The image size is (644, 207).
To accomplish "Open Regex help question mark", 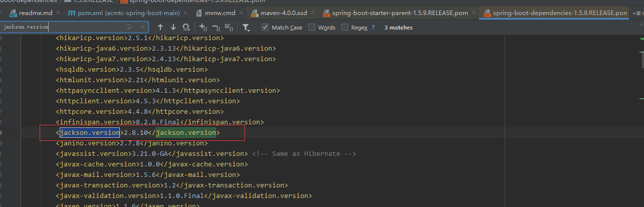I will point(373,28).
